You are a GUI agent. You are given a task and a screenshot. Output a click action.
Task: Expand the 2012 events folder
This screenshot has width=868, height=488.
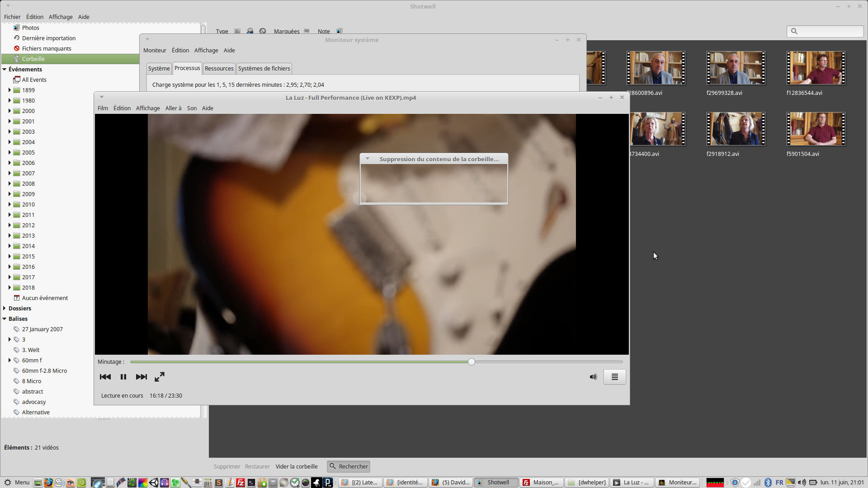(x=9, y=225)
